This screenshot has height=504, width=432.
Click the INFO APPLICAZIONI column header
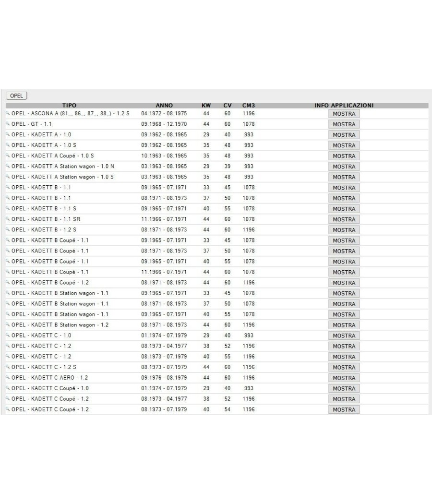coord(344,106)
